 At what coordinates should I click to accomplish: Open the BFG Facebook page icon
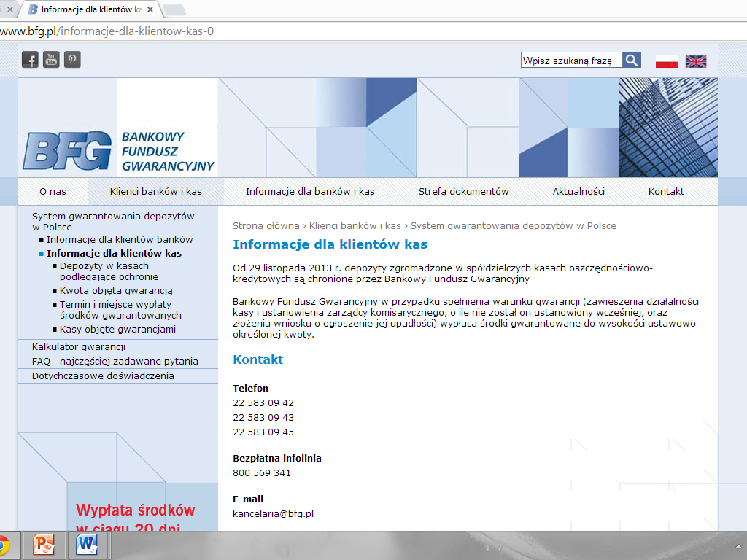point(30,60)
